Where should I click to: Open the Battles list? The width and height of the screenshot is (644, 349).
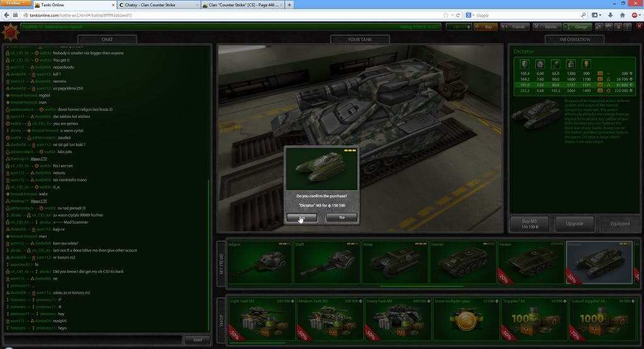(547, 27)
